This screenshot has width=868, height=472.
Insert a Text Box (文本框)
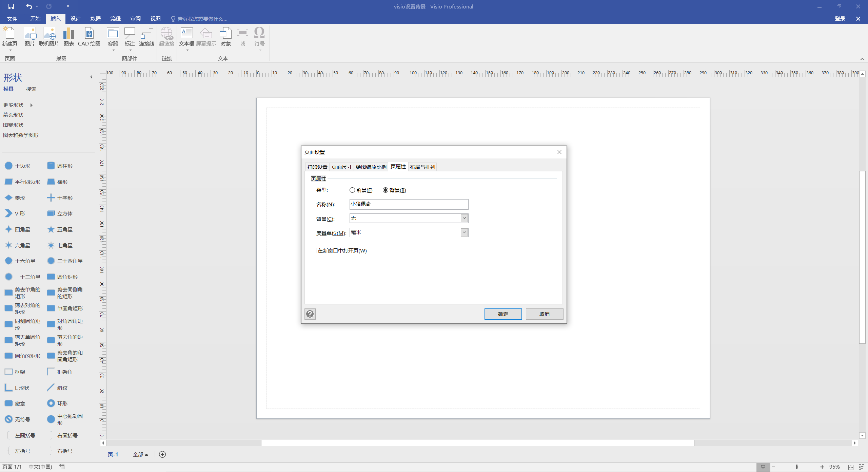[187, 39]
